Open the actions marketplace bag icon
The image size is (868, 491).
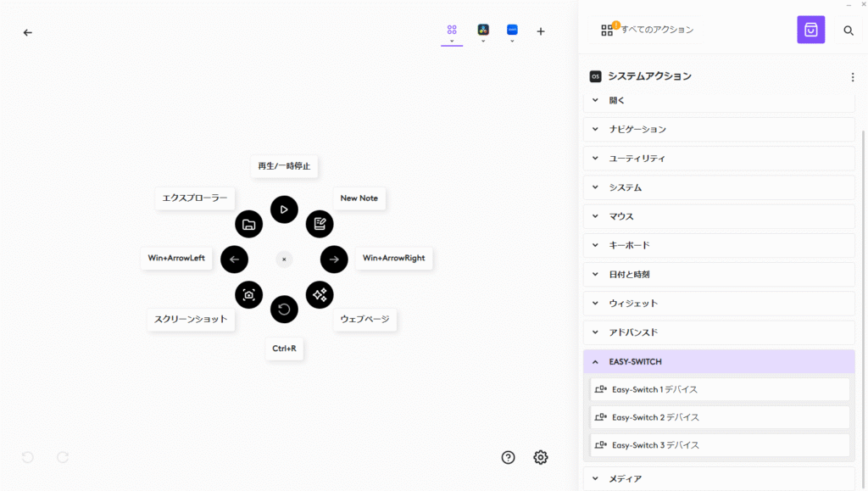(x=810, y=30)
